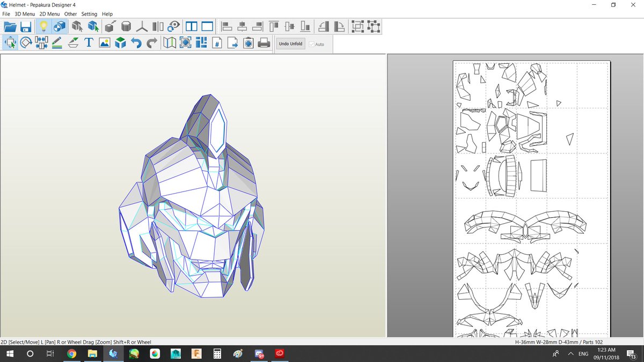Screen dimensions: 644x362
Task: Open the Setting menu
Action: coord(89,14)
